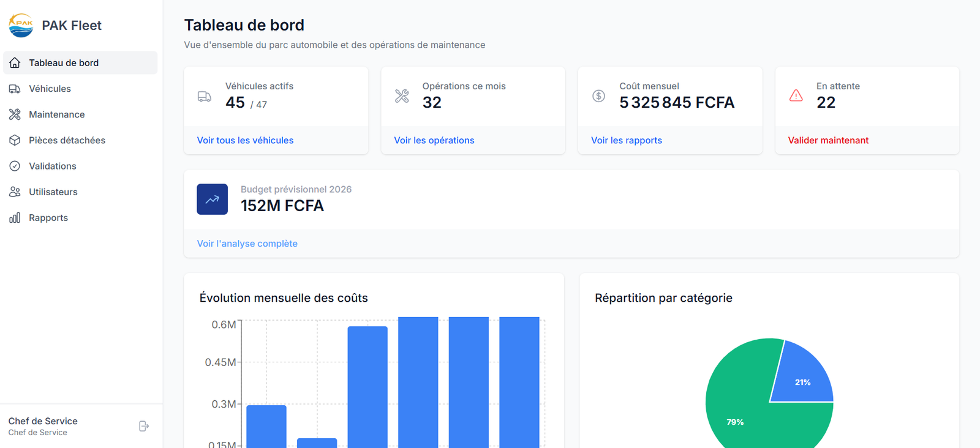Image resolution: width=980 pixels, height=448 pixels.
Task: Open Maintenance in the sidebar
Action: [x=56, y=114]
